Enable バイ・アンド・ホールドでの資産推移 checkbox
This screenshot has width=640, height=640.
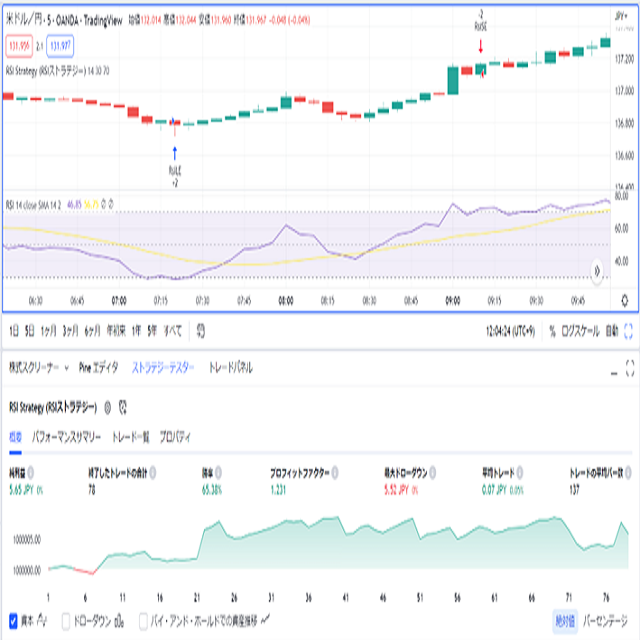point(143,621)
